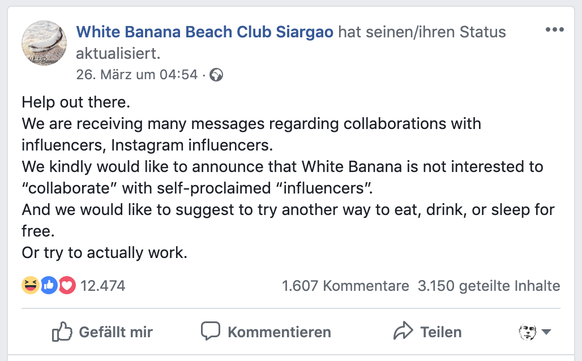View the 3.150 geteilte Inhalte

pos(489,286)
